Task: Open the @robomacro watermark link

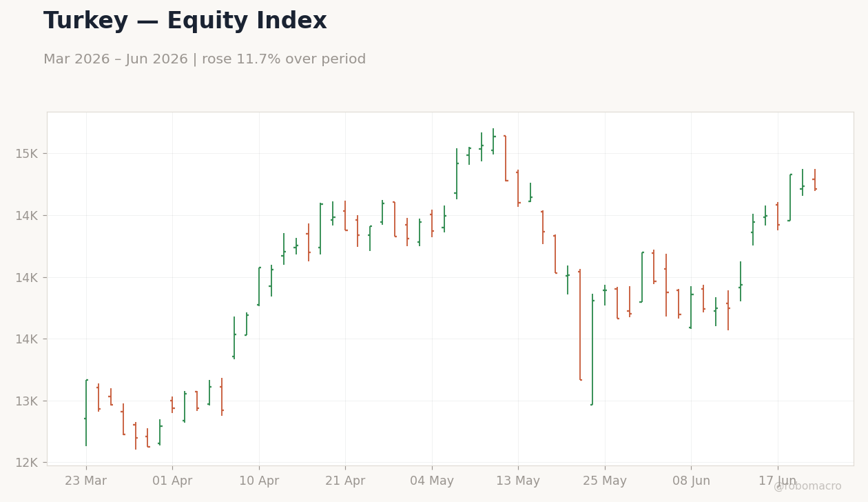Action: click(807, 486)
